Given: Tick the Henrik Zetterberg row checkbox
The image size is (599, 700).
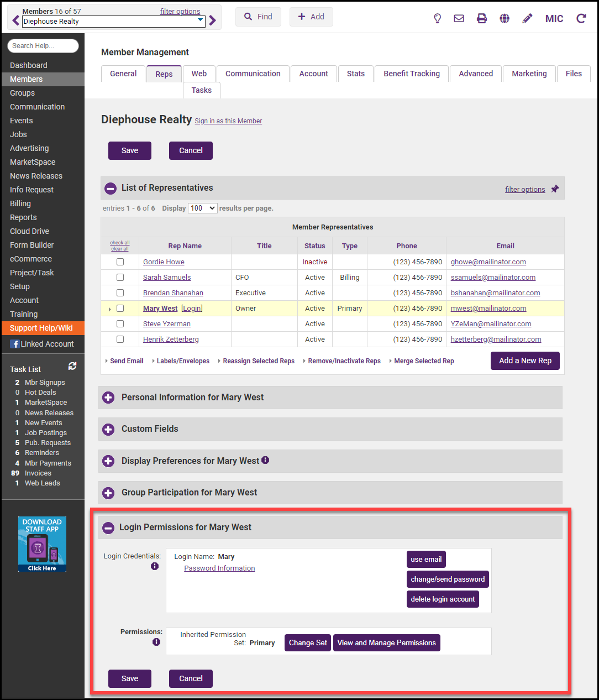Looking at the screenshot, I should click(x=120, y=339).
